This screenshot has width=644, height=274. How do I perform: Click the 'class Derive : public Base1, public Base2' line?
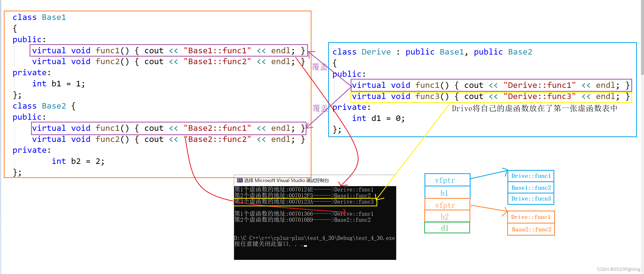pyautogui.click(x=432, y=52)
